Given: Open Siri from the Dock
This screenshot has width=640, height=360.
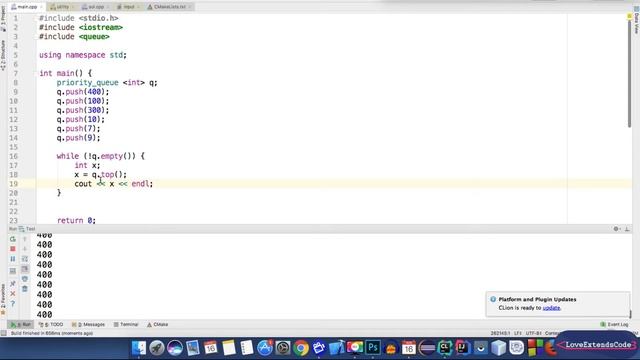Looking at the screenshot, I should coord(175,348).
